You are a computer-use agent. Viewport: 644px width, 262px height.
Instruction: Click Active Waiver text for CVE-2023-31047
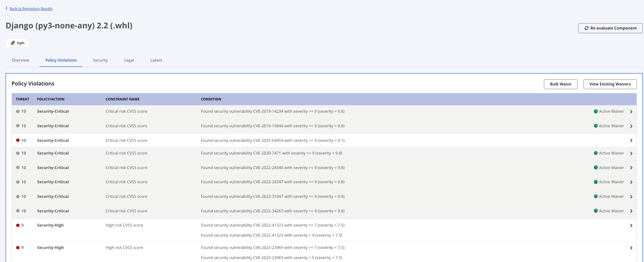(x=612, y=196)
